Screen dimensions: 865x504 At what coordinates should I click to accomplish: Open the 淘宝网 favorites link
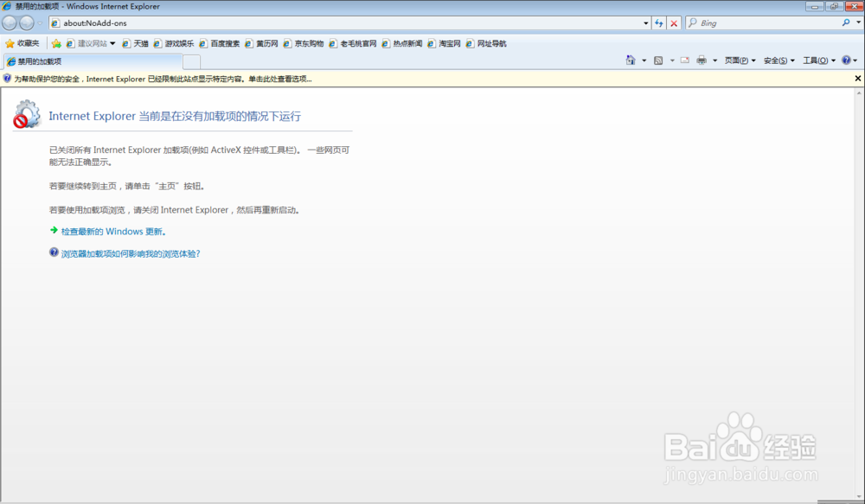pos(444,43)
